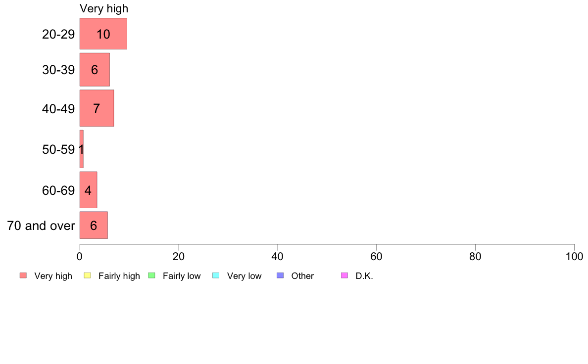Select the 40-49 bar showing 7
This screenshot has width=588, height=364.
97,108
